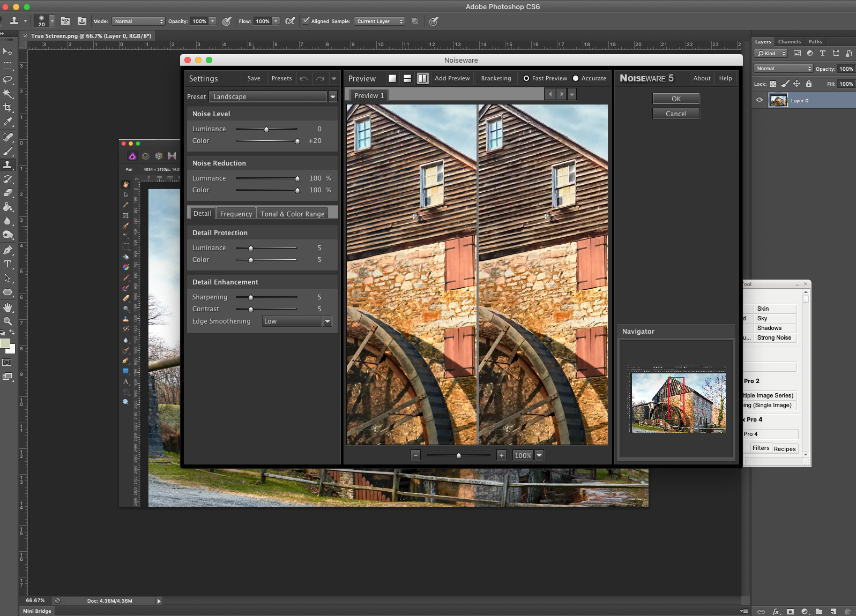Viewport: 856px width, 616px height.
Task: Toggle pressure for opacity icon
Action: tap(227, 21)
